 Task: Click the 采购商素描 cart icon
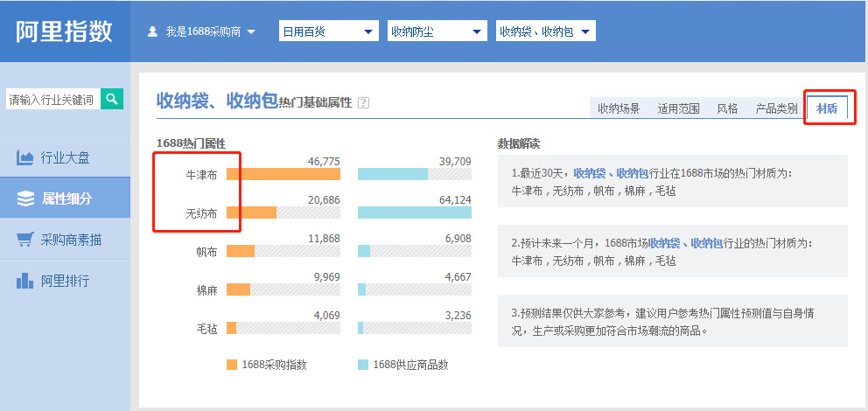(24, 240)
